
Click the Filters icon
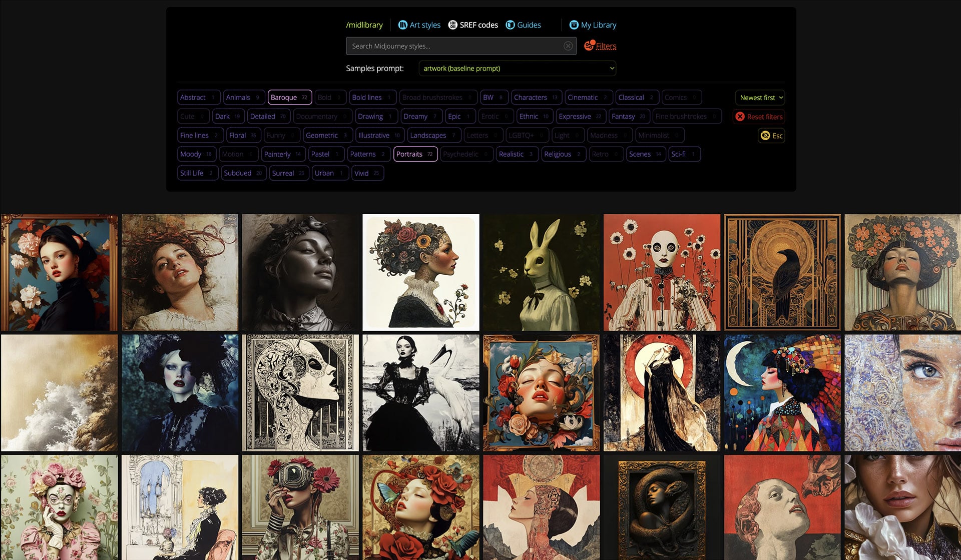pyautogui.click(x=589, y=46)
